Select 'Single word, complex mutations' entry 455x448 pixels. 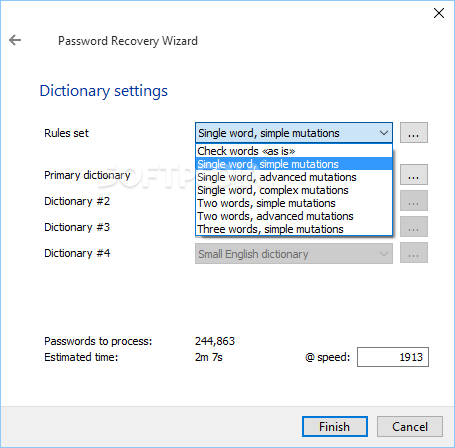(294, 190)
